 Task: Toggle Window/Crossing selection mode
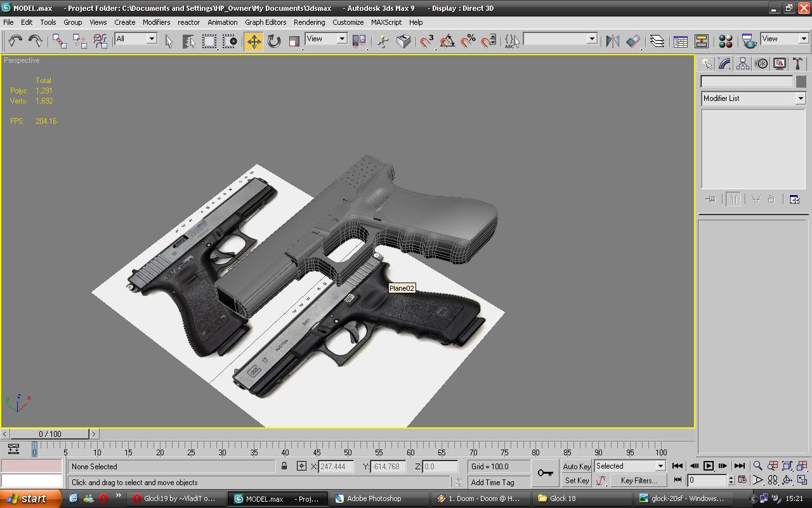coord(230,41)
